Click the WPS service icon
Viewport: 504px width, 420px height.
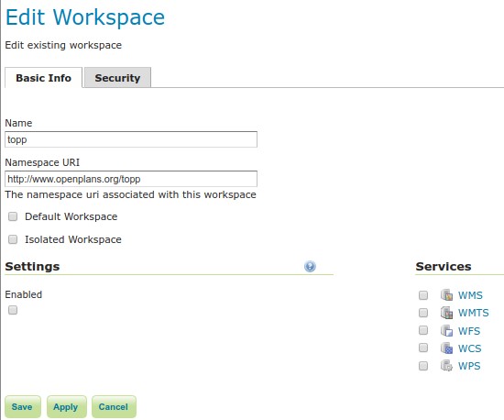pos(446,366)
